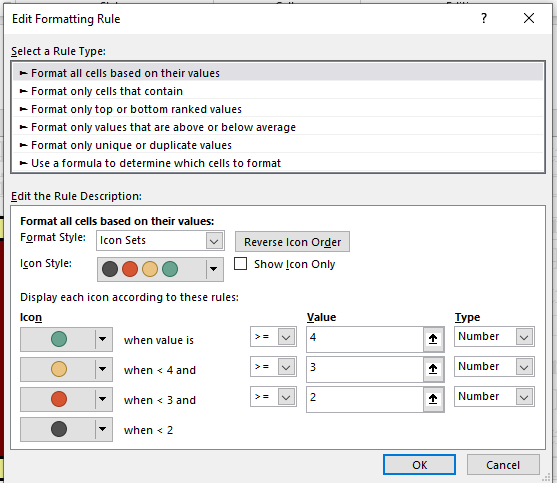Screen dimensions: 557x483
Task: Choose 'Format only values that are above or below average'
Action: click(x=278, y=127)
